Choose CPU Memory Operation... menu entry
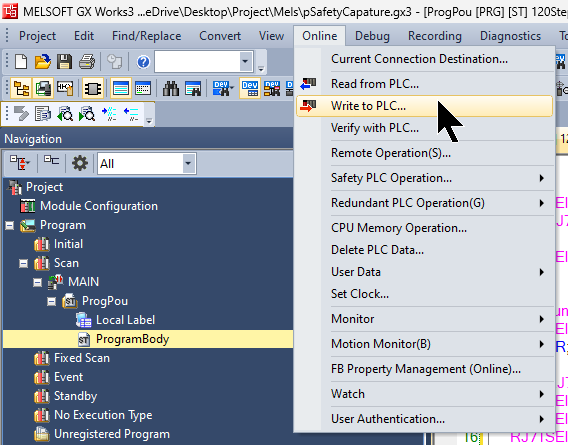Viewport: 568px width, 445px height. pos(425,228)
